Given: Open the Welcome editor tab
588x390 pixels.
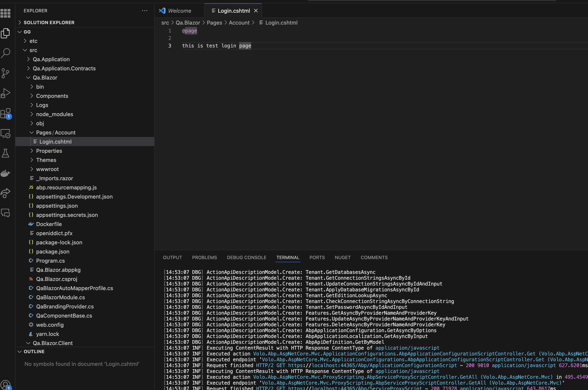Looking at the screenshot, I should click(179, 11).
